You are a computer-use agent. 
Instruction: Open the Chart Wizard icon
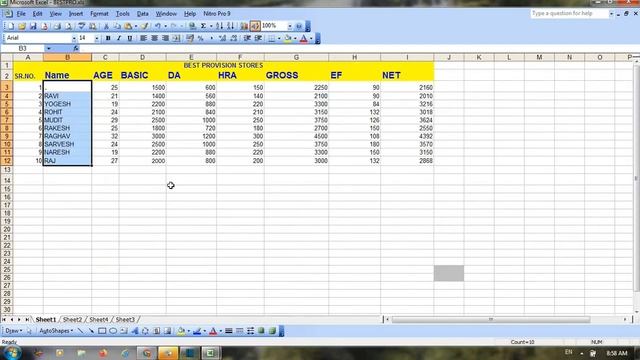[x=244, y=26]
